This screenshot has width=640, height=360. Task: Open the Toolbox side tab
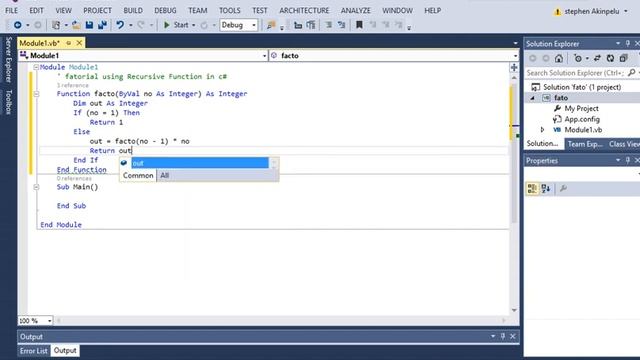[9, 102]
